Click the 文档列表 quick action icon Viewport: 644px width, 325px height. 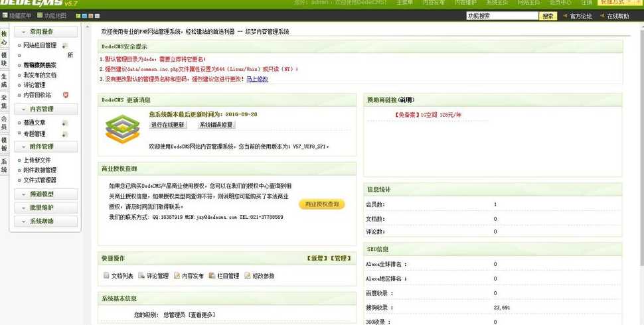tap(106, 275)
